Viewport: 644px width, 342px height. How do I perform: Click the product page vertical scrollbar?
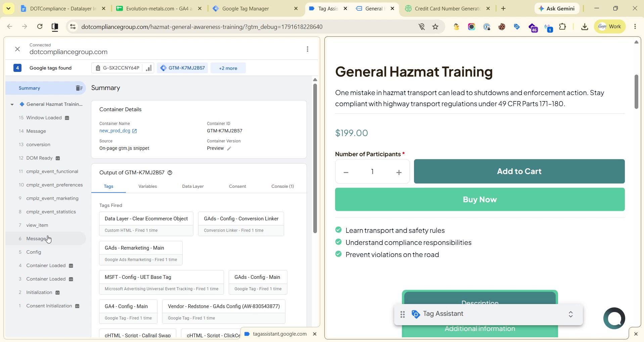tap(636, 92)
